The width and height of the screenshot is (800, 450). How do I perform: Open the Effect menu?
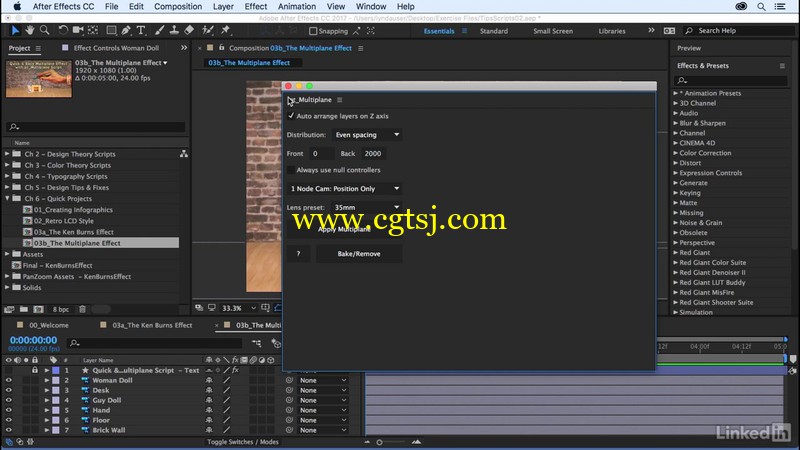(256, 7)
